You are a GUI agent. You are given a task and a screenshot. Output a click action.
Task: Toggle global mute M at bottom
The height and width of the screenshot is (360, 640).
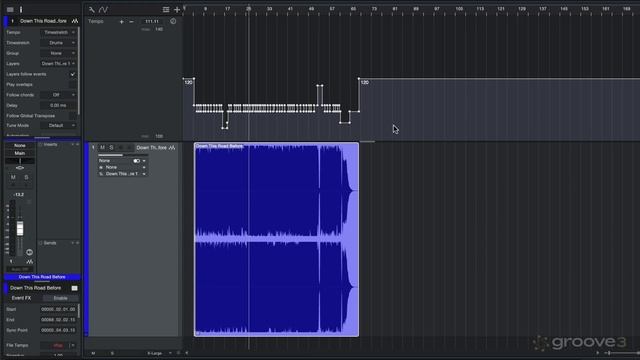[x=93, y=353]
